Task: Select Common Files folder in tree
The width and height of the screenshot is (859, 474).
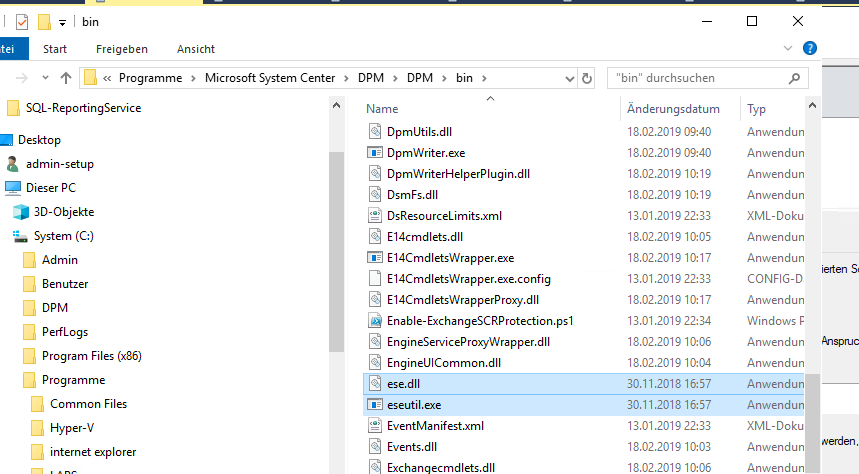Action: coord(88,404)
